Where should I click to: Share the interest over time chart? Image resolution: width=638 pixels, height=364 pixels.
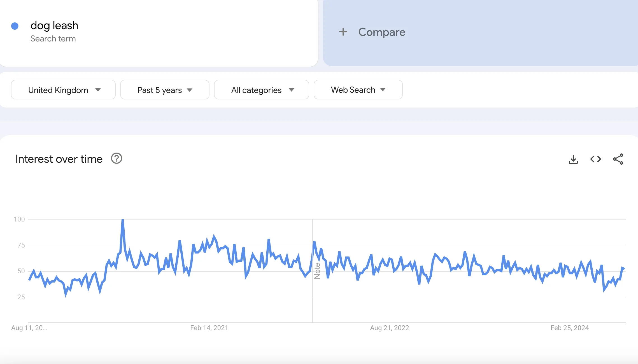click(x=618, y=159)
